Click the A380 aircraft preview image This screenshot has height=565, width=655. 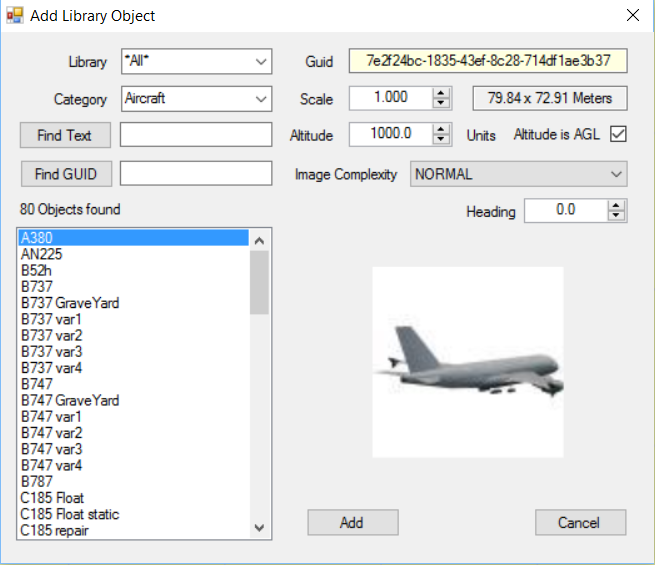[x=467, y=362]
